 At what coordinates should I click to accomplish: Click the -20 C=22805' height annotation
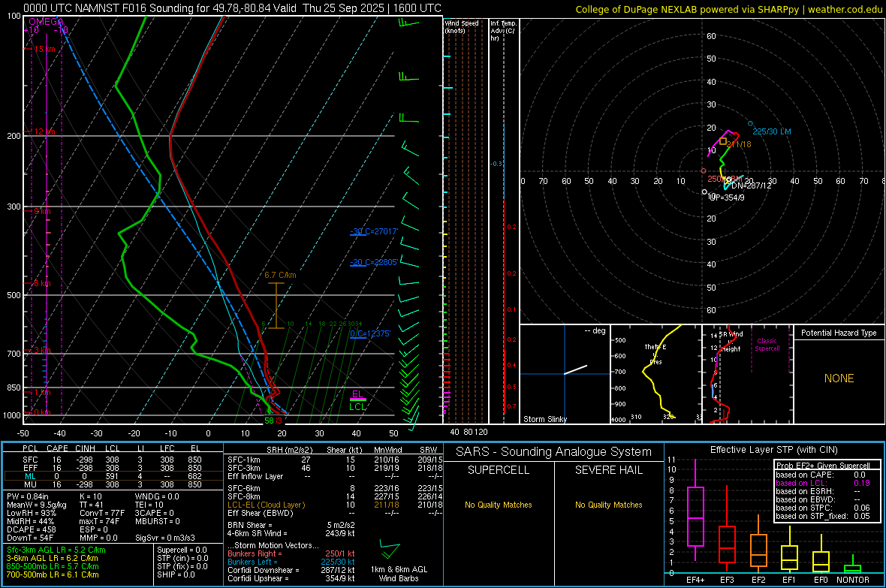374,262
